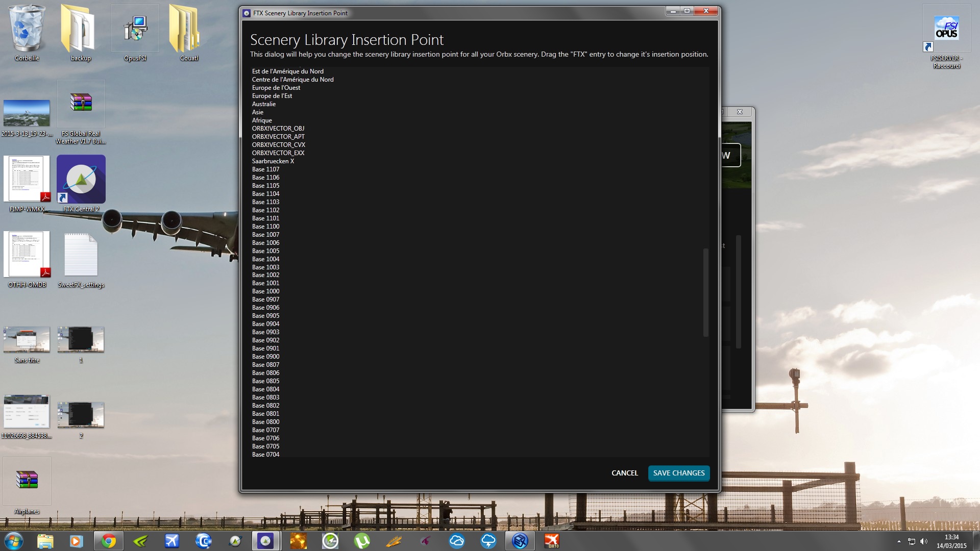Select the 'Europe de l'Est' entry
Viewport: 980px width, 551px height.
coord(272,96)
